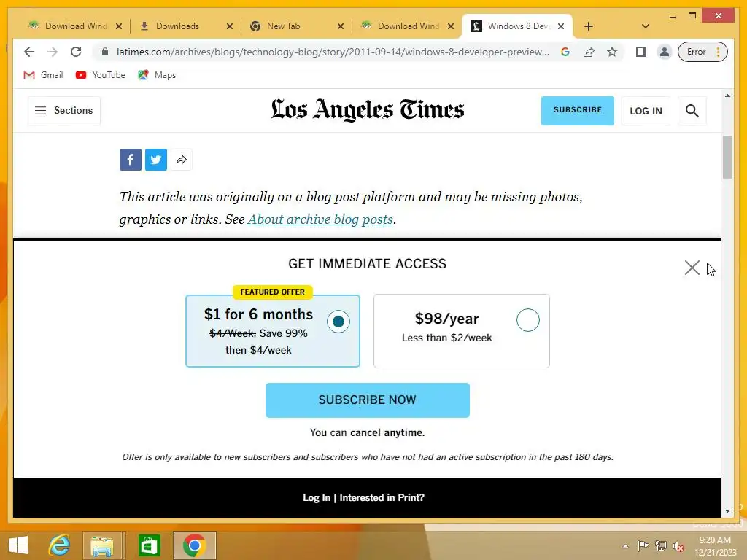Close second Download Windows tab

[451, 26]
